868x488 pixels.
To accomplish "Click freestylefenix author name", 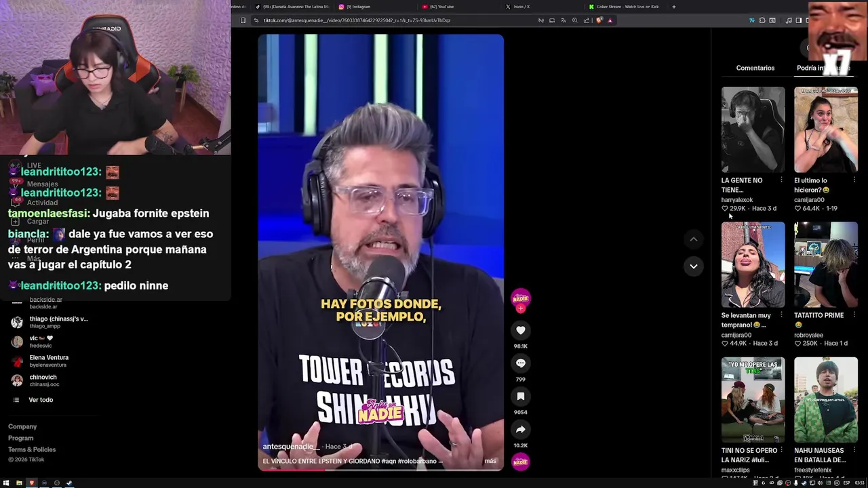I will 812,470.
